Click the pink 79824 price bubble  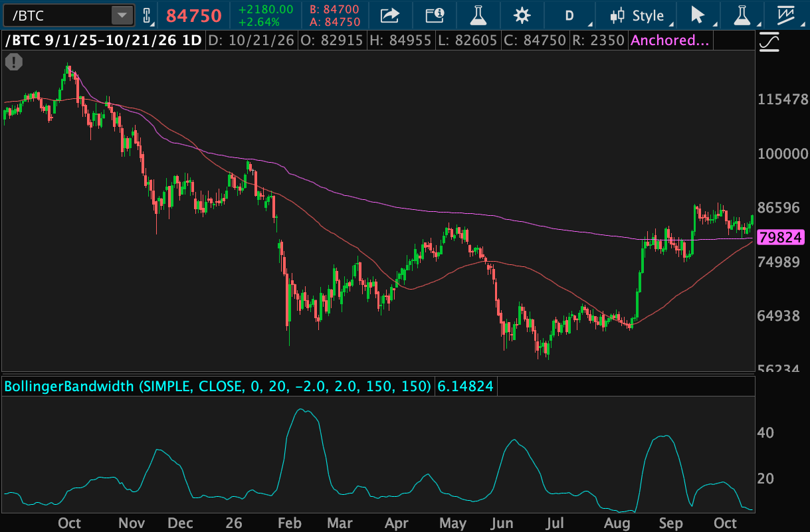[781, 237]
